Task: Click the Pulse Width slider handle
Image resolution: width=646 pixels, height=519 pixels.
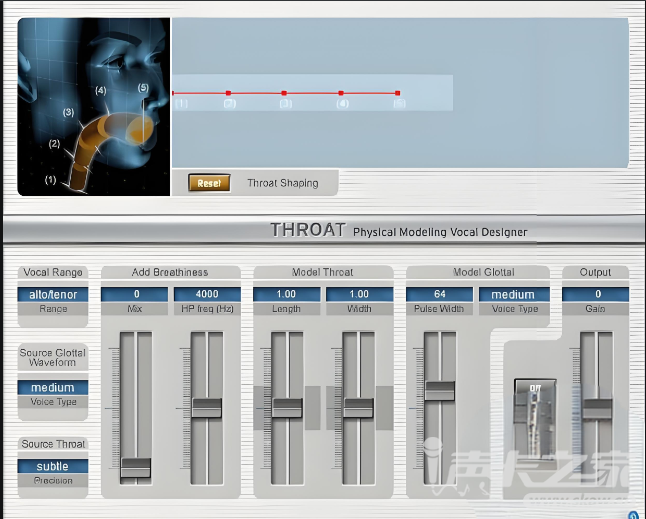Action: click(x=440, y=391)
